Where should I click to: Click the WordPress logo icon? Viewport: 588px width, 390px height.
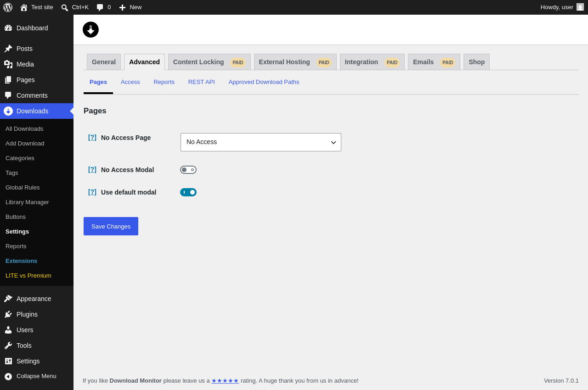8,7
